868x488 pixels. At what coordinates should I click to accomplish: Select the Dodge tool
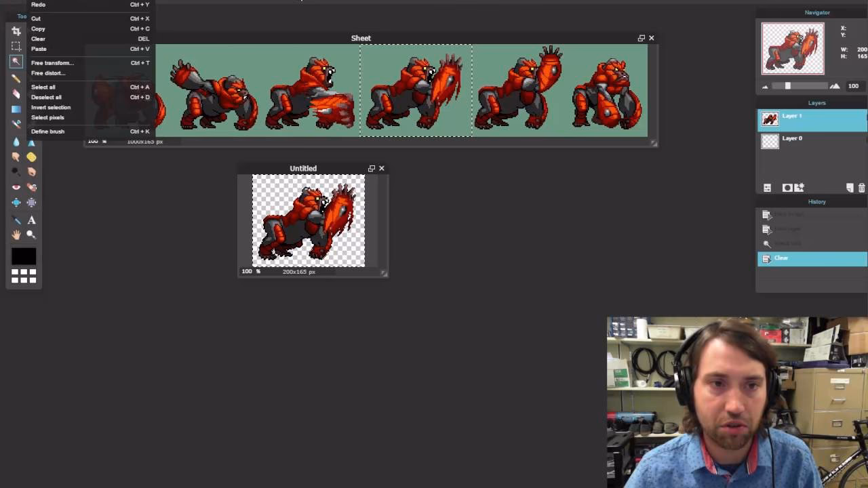(16, 171)
